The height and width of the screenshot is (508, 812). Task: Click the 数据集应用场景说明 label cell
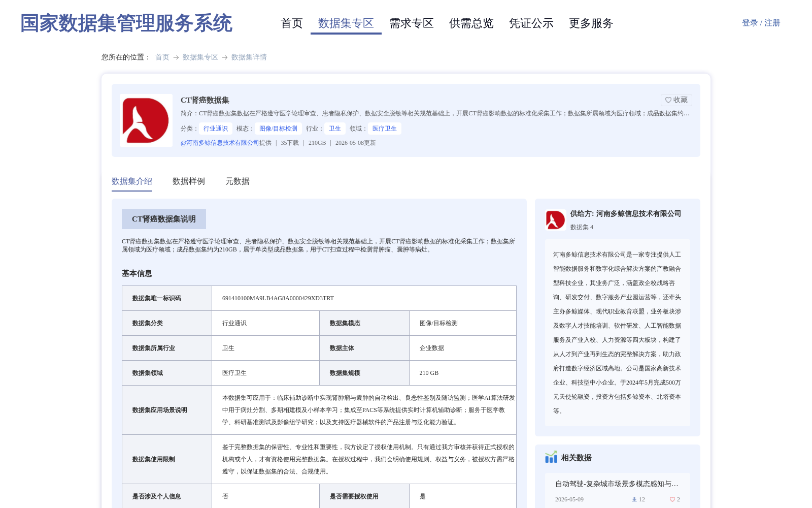(167, 410)
